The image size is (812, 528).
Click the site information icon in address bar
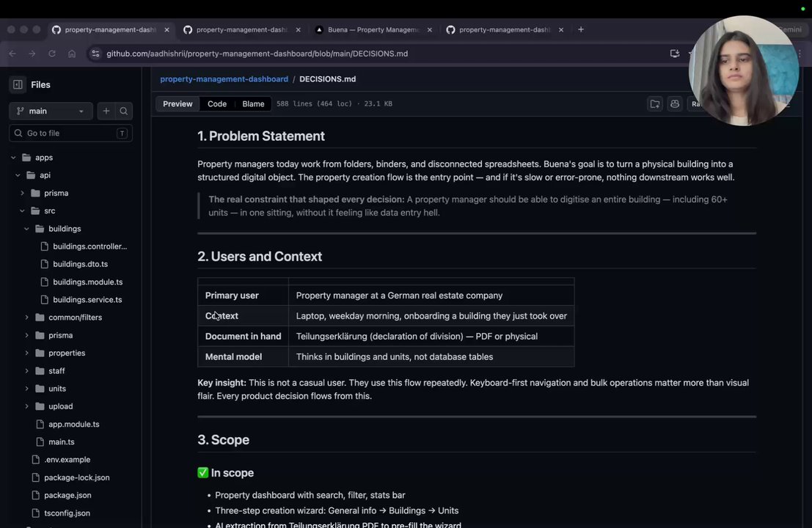95,54
